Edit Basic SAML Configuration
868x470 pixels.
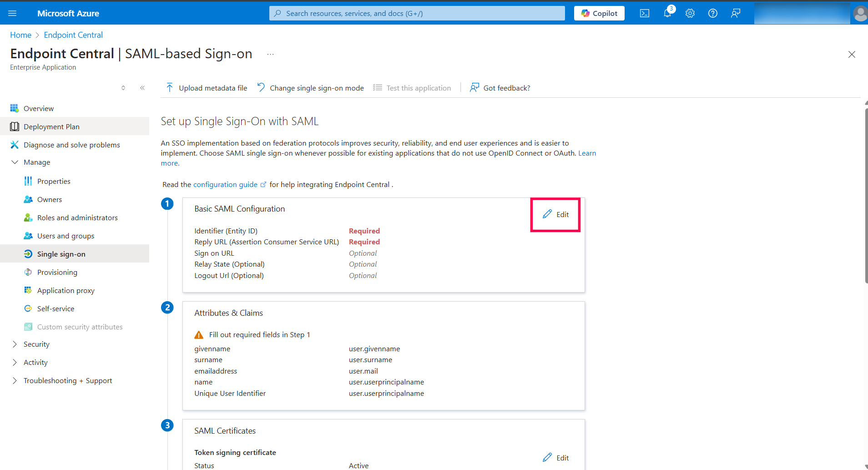pos(556,214)
